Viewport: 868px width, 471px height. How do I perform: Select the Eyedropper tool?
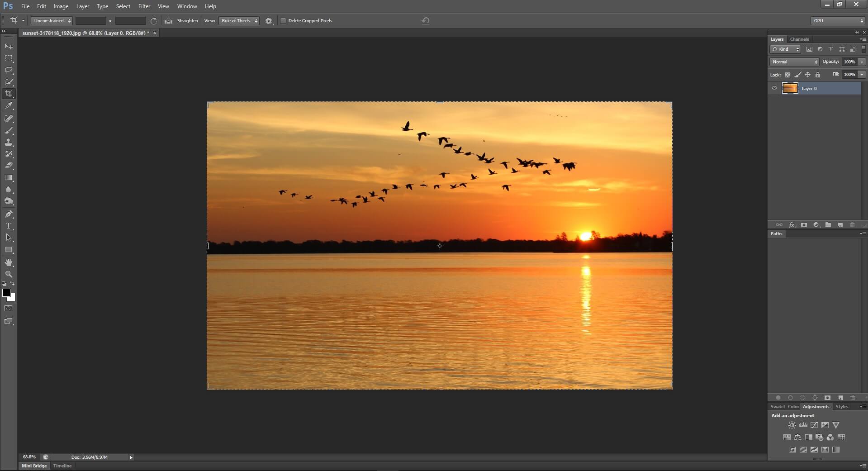[9, 106]
